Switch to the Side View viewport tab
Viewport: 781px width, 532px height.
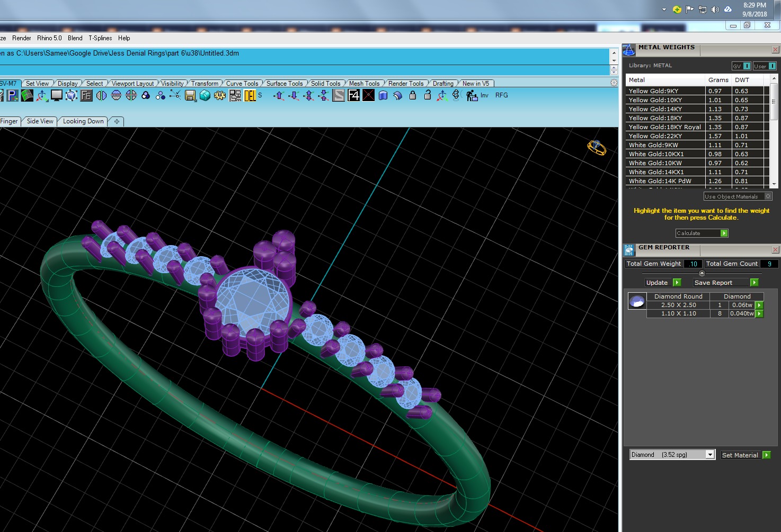40,121
